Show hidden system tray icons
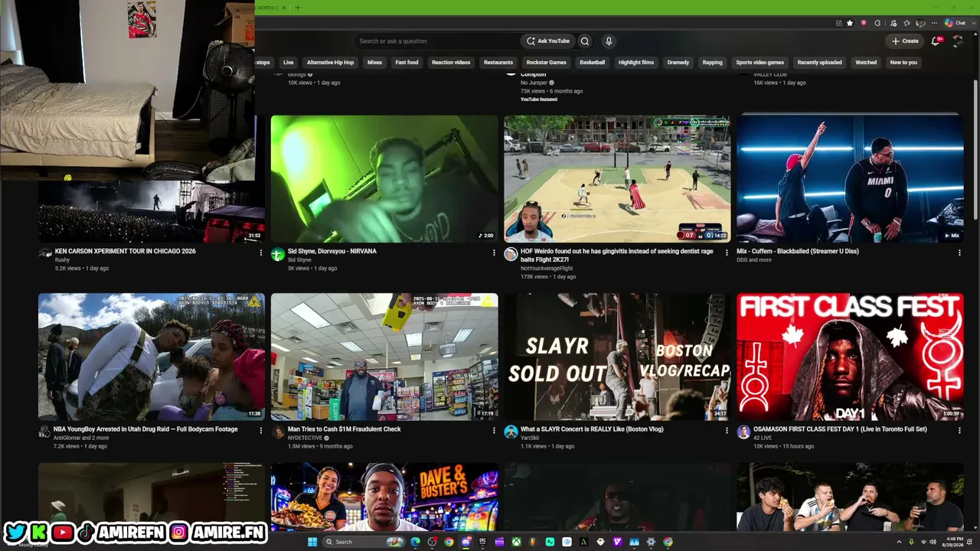This screenshot has width=980, height=551. coord(900,542)
